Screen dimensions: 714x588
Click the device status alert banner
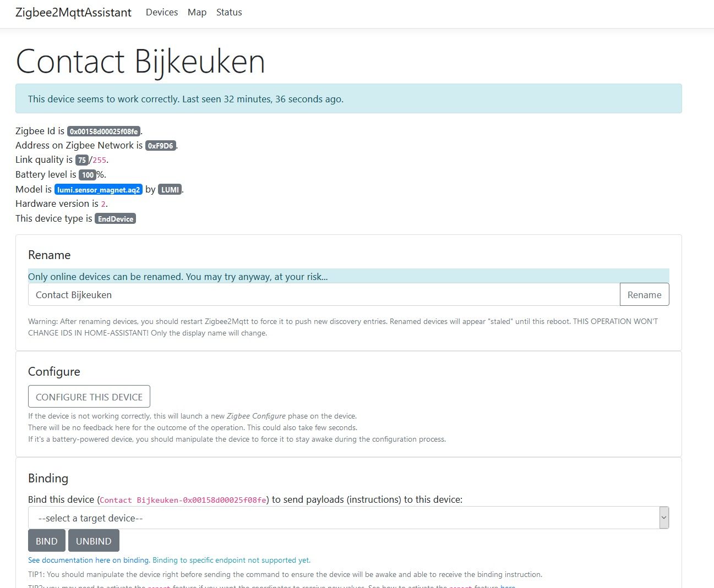pos(348,99)
